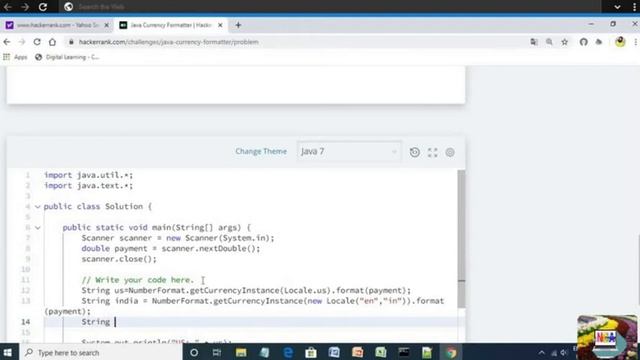The image size is (640, 360).
Task: Open the Windows Start menu
Action: click(8, 353)
